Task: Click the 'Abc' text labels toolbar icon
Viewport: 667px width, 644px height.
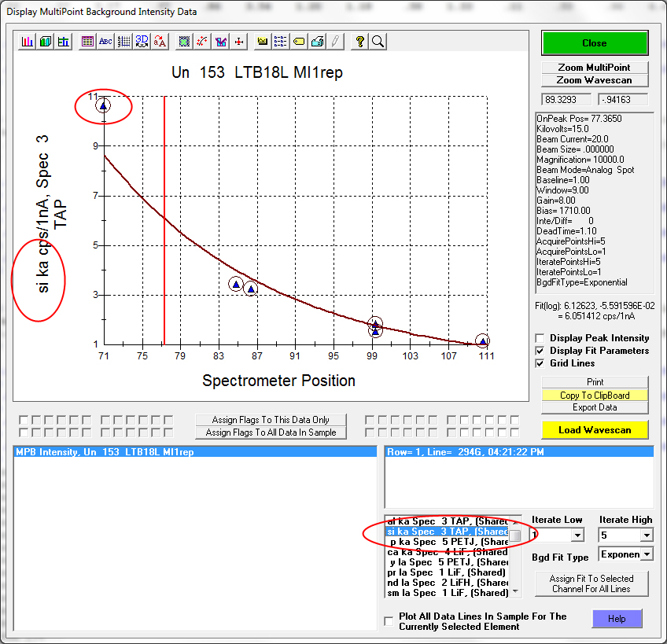Action: 105,41
